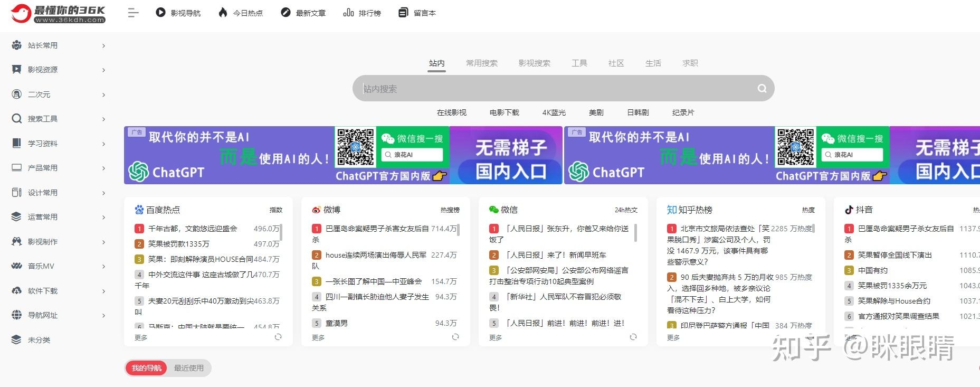Screen dimensions: 980x387
Task: Click the 运营常用 layers icon
Action: [x=17, y=217]
